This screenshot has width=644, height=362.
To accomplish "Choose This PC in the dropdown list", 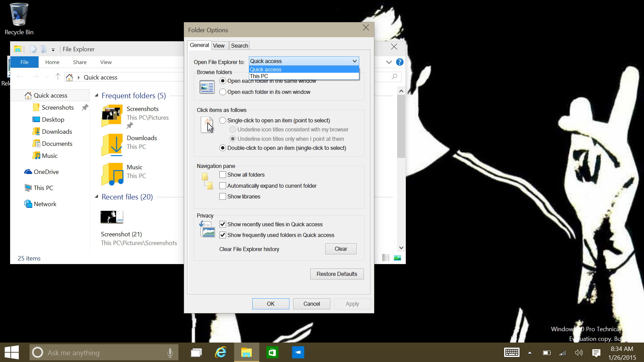I will [259, 76].
